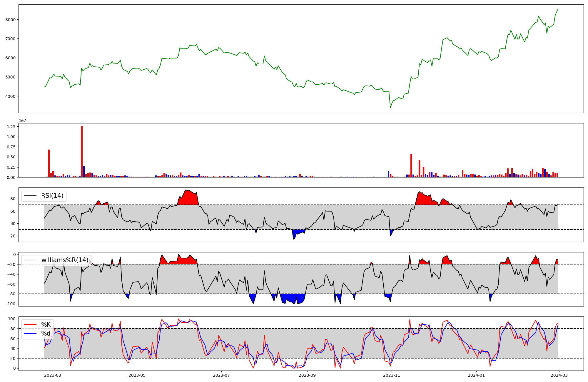The height and width of the screenshot is (382, 588).
Task: Click the 2024-03 x-axis date label
Action: click(x=559, y=375)
